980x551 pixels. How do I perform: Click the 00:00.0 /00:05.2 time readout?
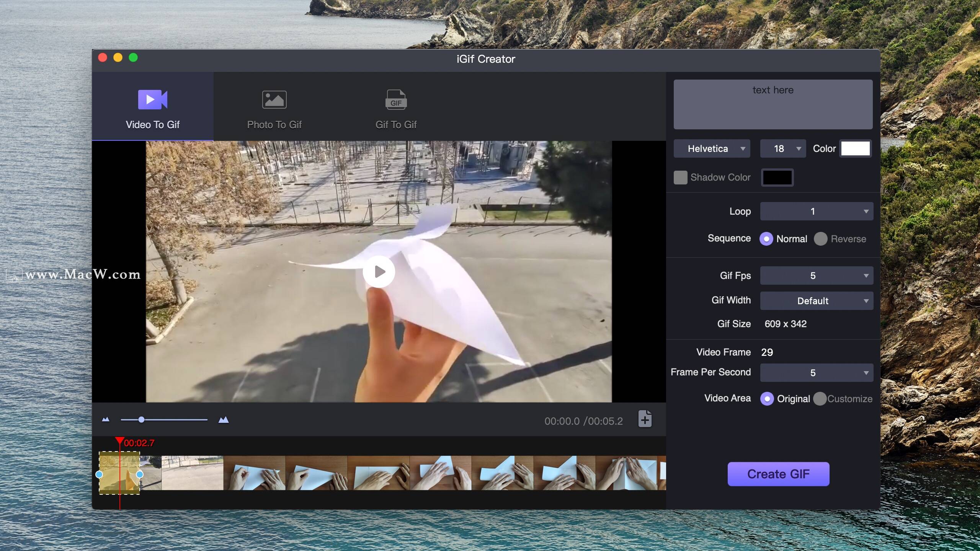[x=583, y=421]
